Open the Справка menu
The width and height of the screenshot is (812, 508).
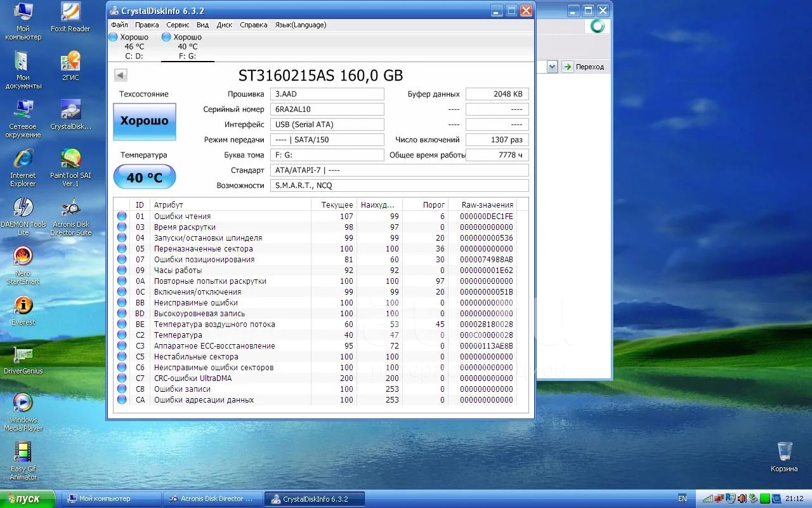tap(254, 25)
